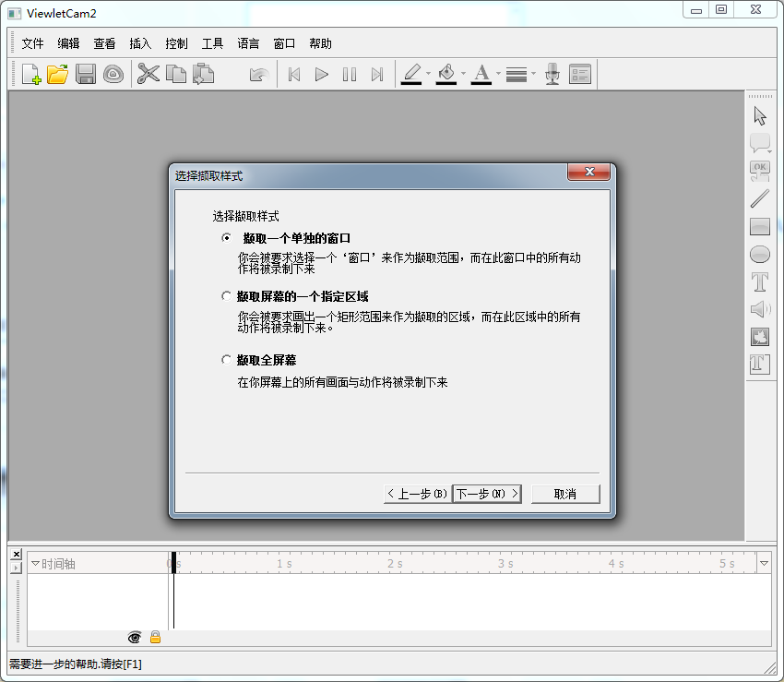Choose the 撷取屏幕的一个指定区域 radio option
This screenshot has height=682, width=784.
tap(227, 297)
